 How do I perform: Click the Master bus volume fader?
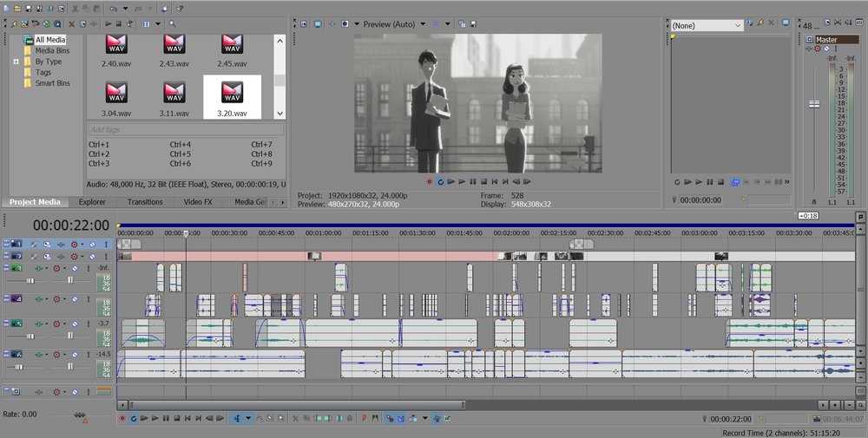pyautogui.click(x=814, y=104)
